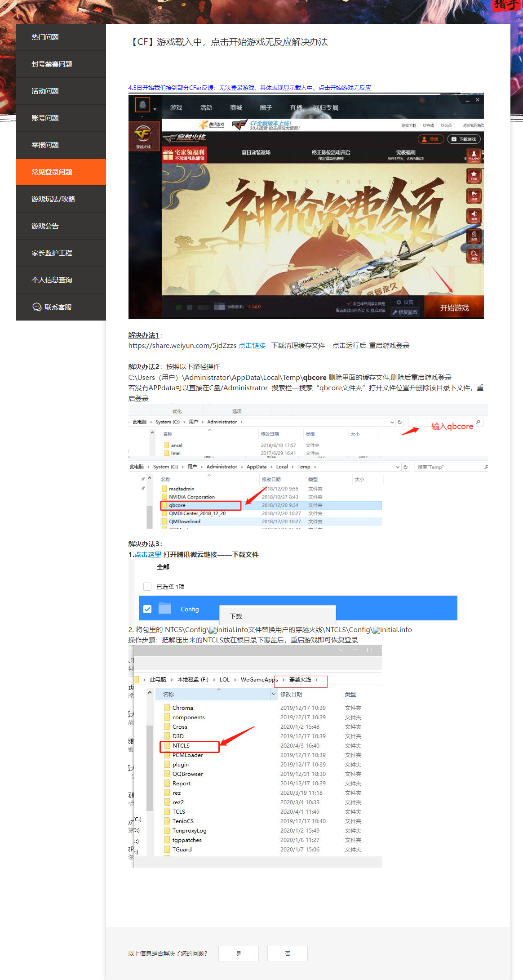The width and height of the screenshot is (523, 980).
Task: Click the 修改日期 column header in F: drive explorer
Action: click(291, 695)
